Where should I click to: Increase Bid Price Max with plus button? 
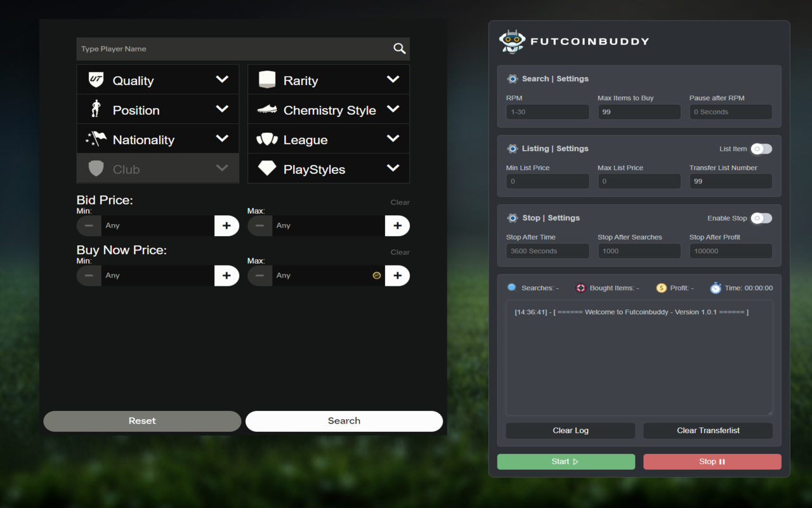[397, 225]
